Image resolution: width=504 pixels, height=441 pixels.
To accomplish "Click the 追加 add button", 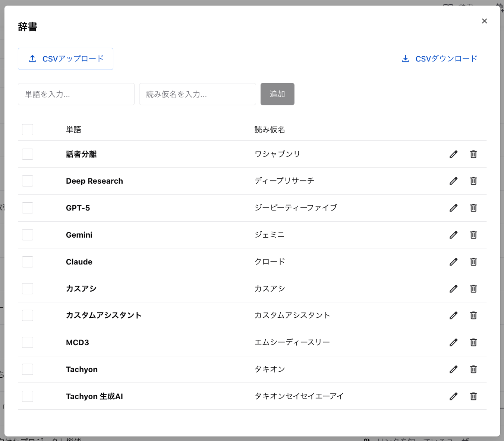I will [x=277, y=94].
